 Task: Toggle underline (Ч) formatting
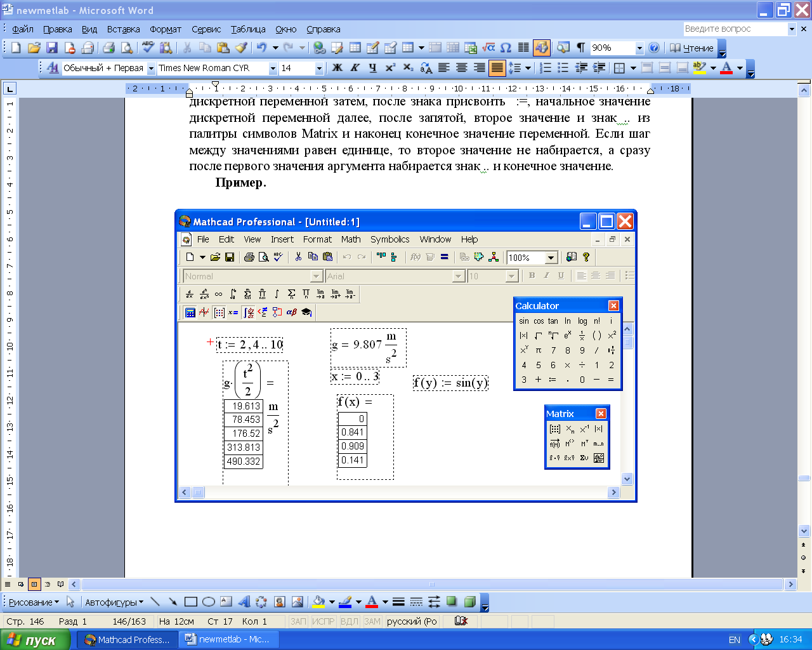coord(372,68)
